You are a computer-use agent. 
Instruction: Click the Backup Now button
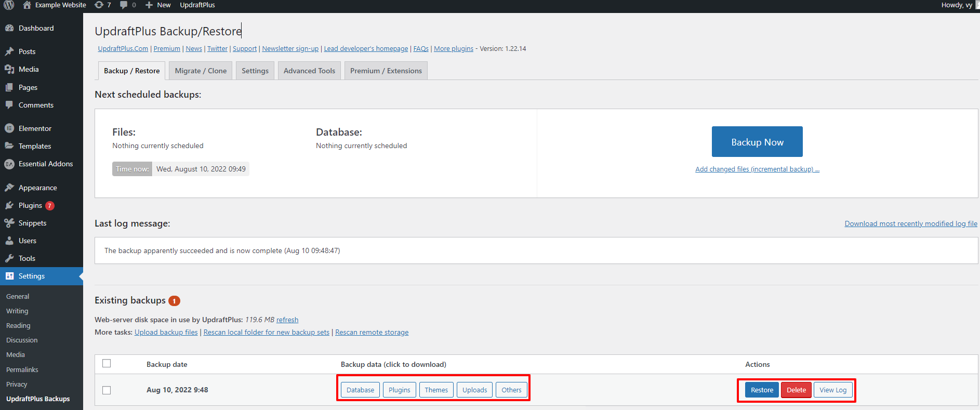(757, 142)
